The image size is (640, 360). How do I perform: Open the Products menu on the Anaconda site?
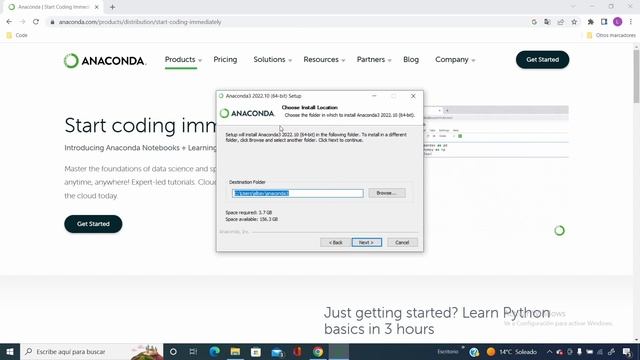pyautogui.click(x=183, y=60)
